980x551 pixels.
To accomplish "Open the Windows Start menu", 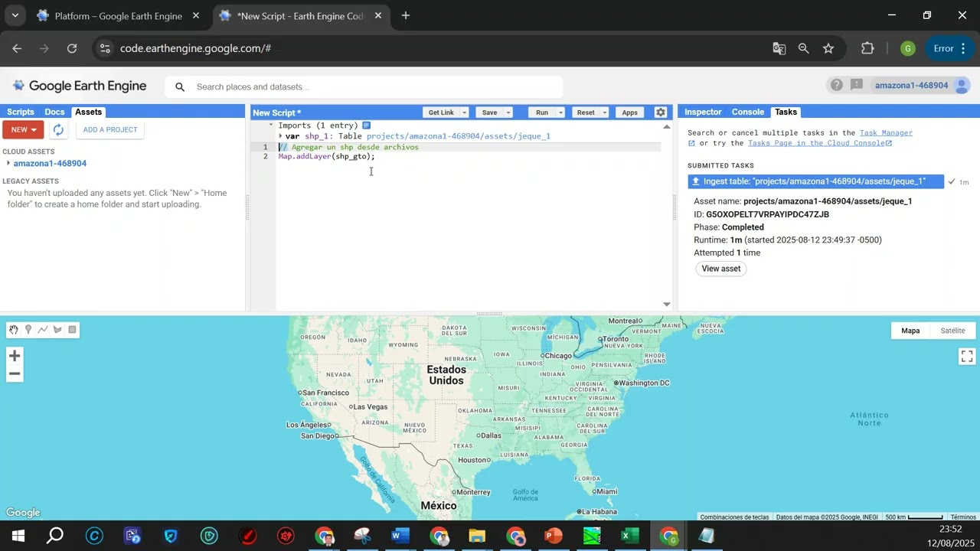I will 18,536.
